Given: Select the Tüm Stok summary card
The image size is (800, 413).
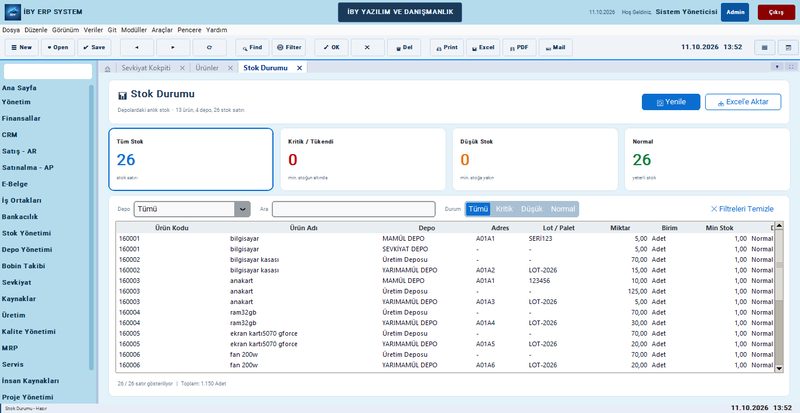Looking at the screenshot, I should click(191, 159).
